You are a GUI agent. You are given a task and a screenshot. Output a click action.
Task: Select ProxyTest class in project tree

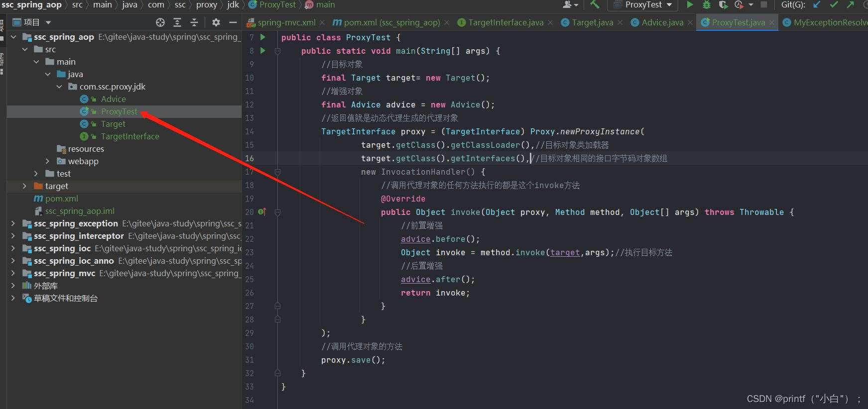(119, 111)
